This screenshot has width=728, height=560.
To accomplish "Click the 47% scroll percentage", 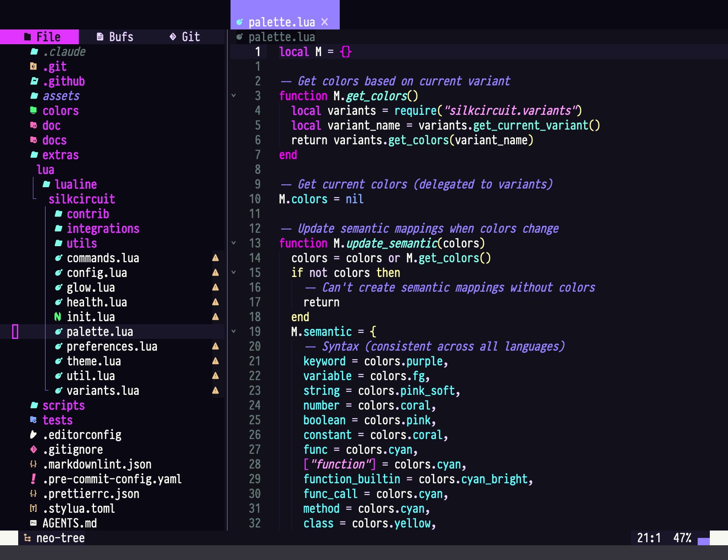I will (682, 538).
